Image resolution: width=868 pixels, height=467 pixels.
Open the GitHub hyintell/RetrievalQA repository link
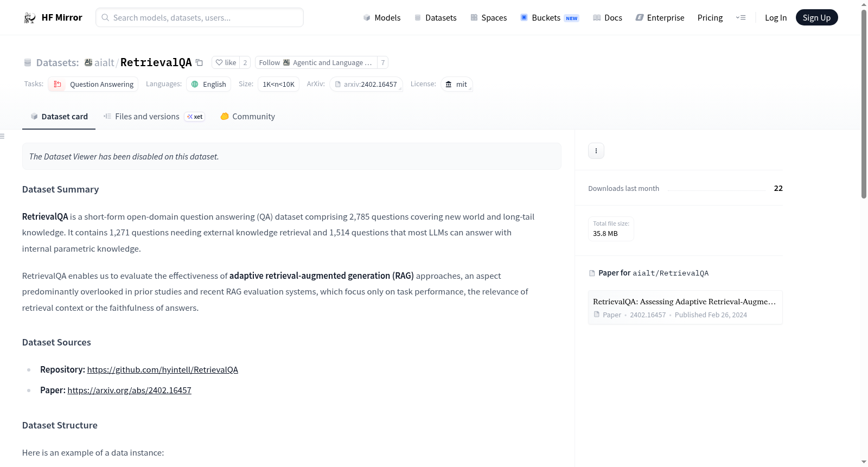click(163, 369)
